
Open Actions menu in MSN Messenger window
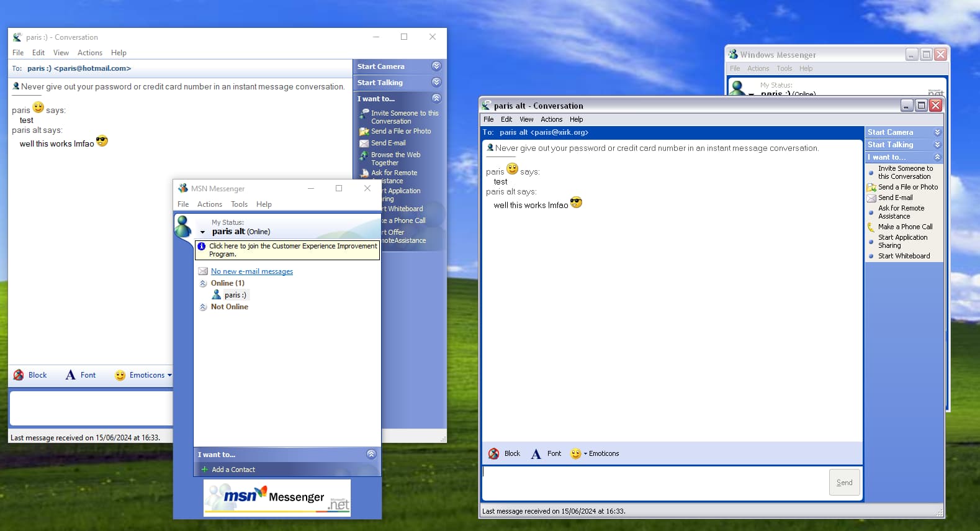210,204
